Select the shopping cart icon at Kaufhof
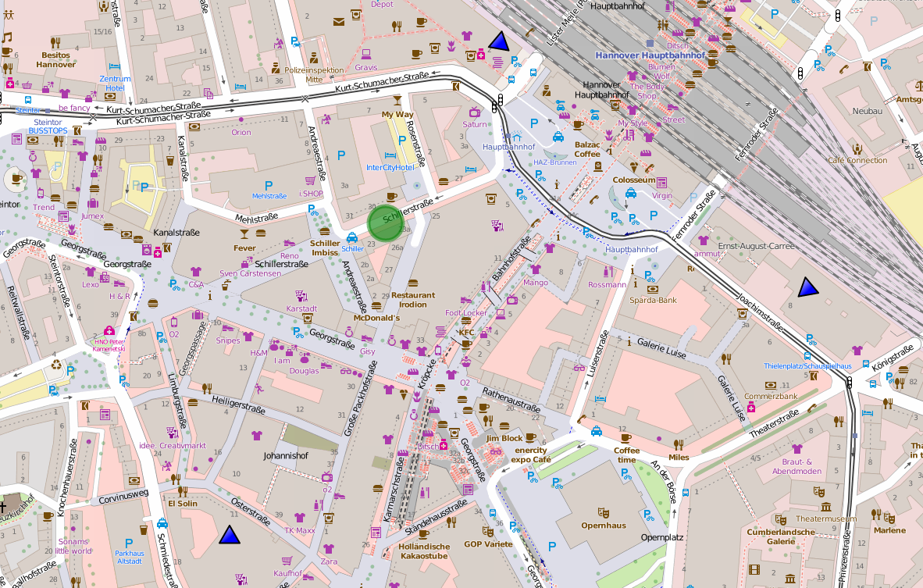This screenshot has height=588, width=923. coord(287,561)
